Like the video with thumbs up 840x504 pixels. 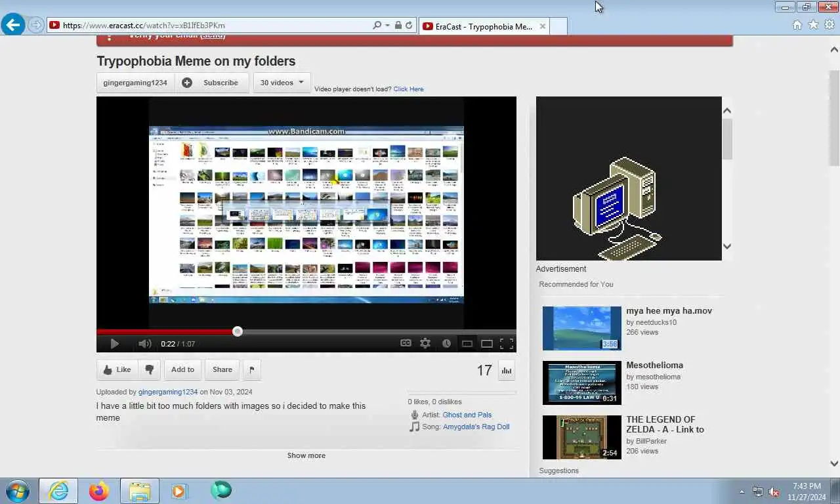pyautogui.click(x=117, y=369)
